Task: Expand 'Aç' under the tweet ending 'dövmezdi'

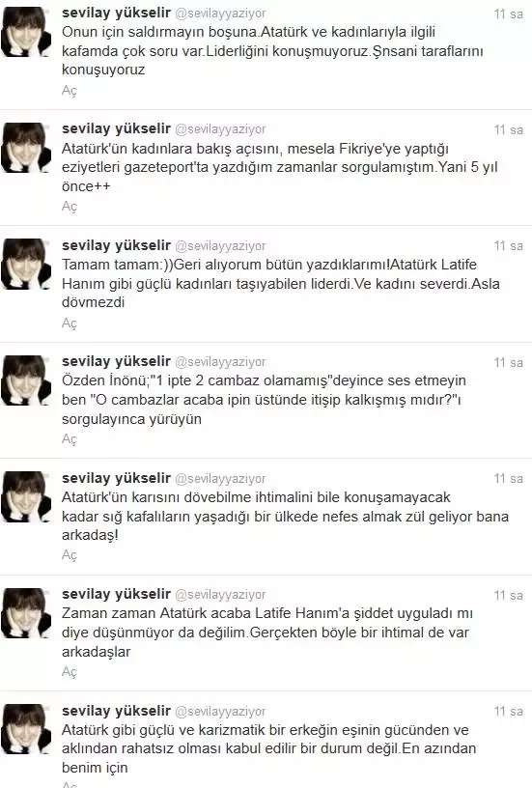Action: pyautogui.click(x=70, y=324)
